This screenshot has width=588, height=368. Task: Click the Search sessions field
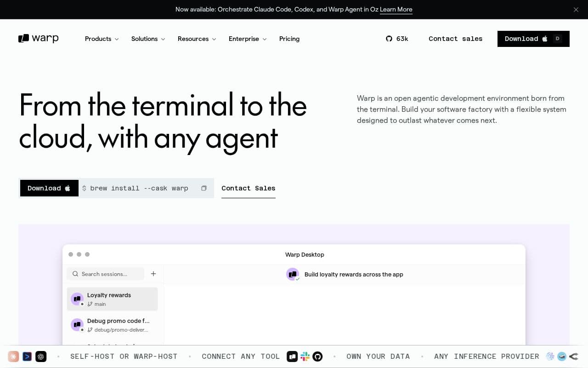tap(106, 274)
